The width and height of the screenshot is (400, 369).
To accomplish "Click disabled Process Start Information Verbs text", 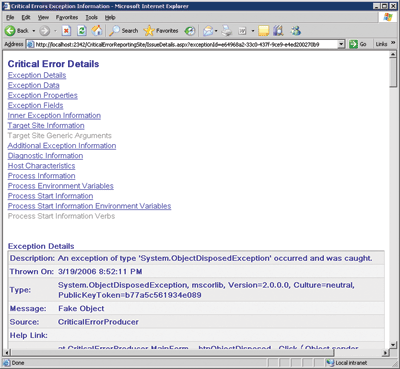I will [x=61, y=216].
